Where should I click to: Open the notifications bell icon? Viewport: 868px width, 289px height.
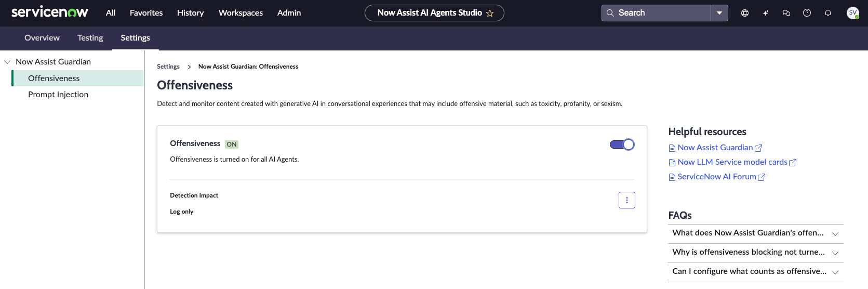(828, 13)
